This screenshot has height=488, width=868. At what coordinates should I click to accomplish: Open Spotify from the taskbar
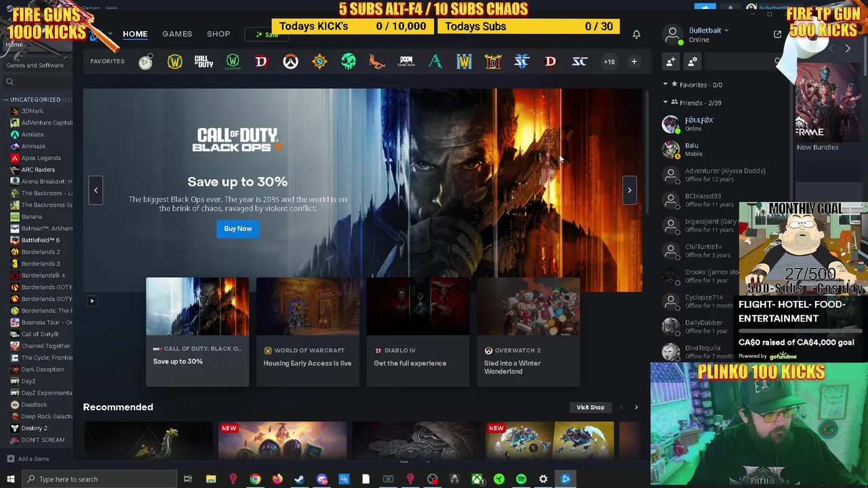[521, 479]
